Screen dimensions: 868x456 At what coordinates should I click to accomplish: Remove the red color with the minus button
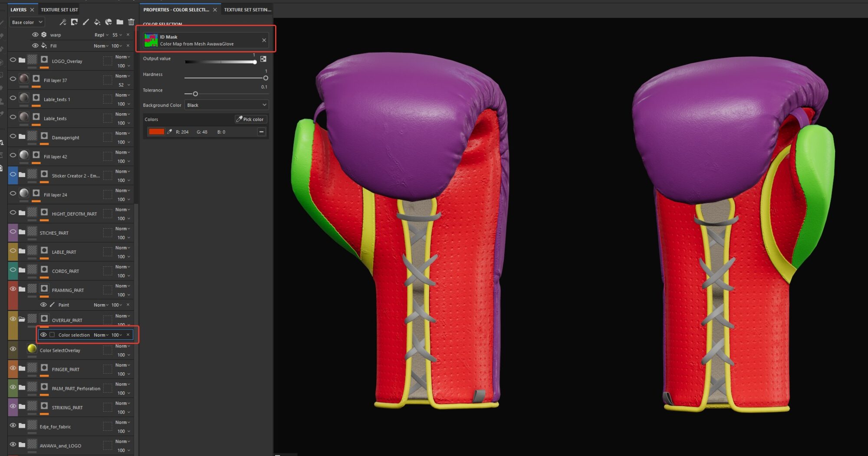pyautogui.click(x=261, y=132)
